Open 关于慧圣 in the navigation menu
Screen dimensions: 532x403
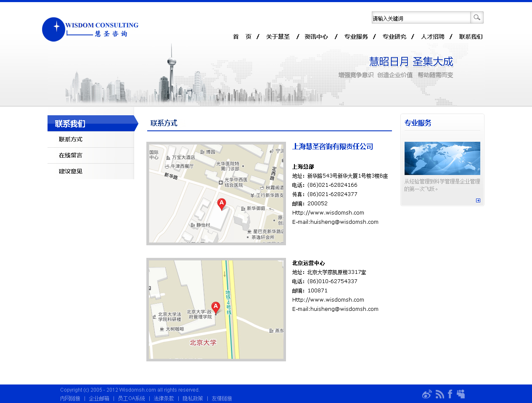[278, 37]
